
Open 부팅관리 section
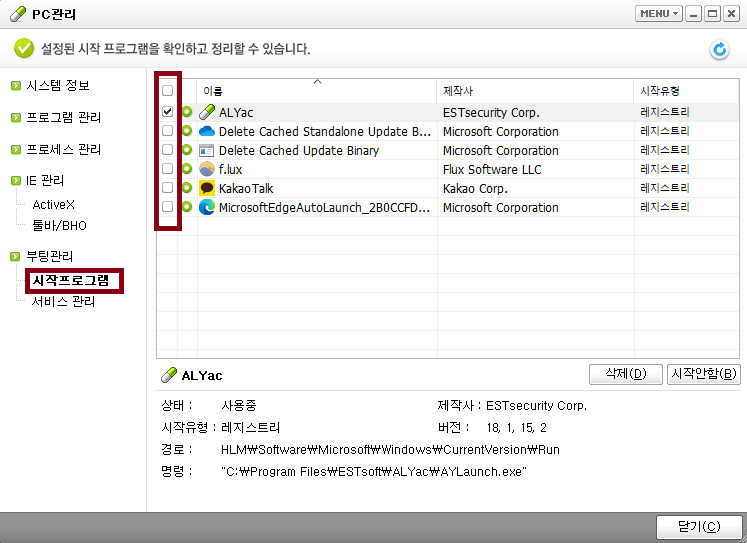[50, 257]
